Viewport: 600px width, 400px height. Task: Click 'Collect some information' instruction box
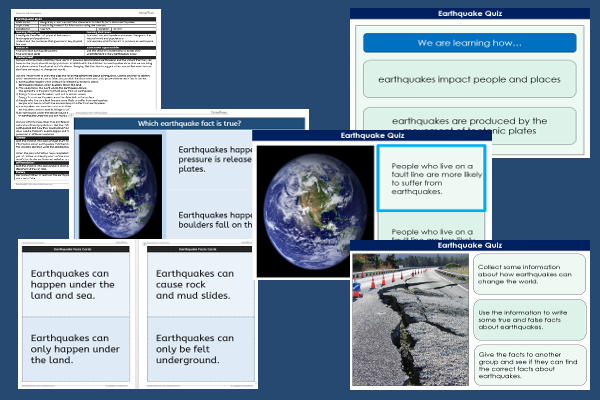click(x=530, y=274)
